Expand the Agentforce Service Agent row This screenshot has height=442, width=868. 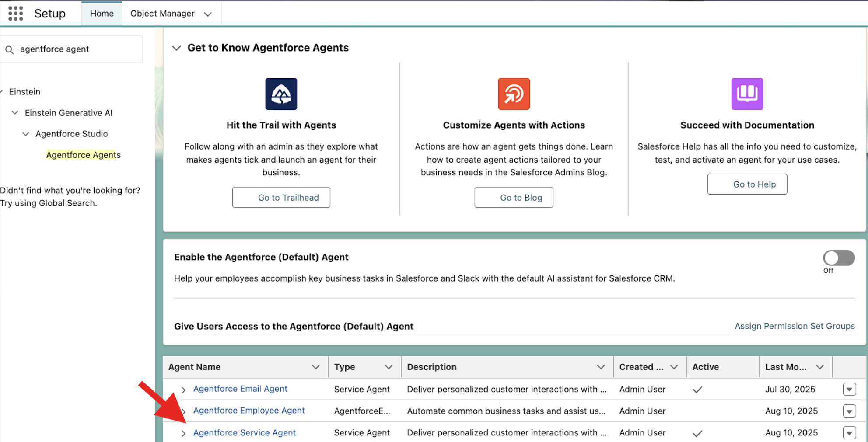point(184,433)
